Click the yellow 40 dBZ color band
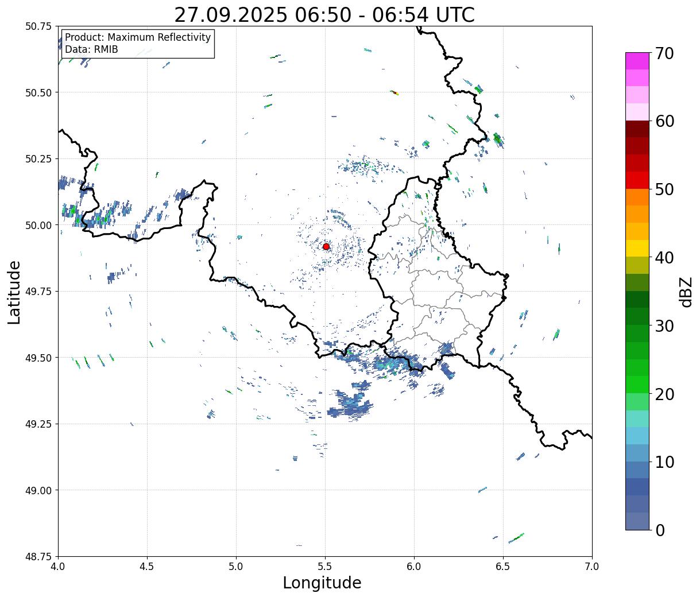 (x=637, y=248)
